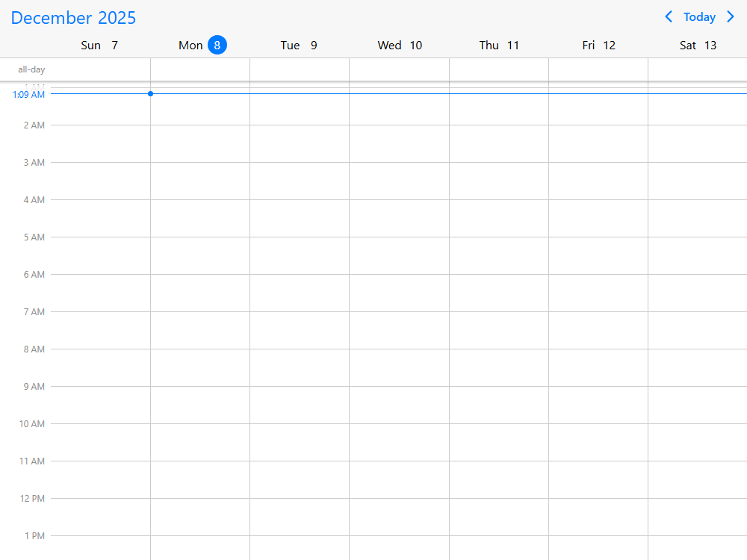This screenshot has width=747, height=560.
Task: Select the Wed 10 day header
Action: tap(400, 46)
